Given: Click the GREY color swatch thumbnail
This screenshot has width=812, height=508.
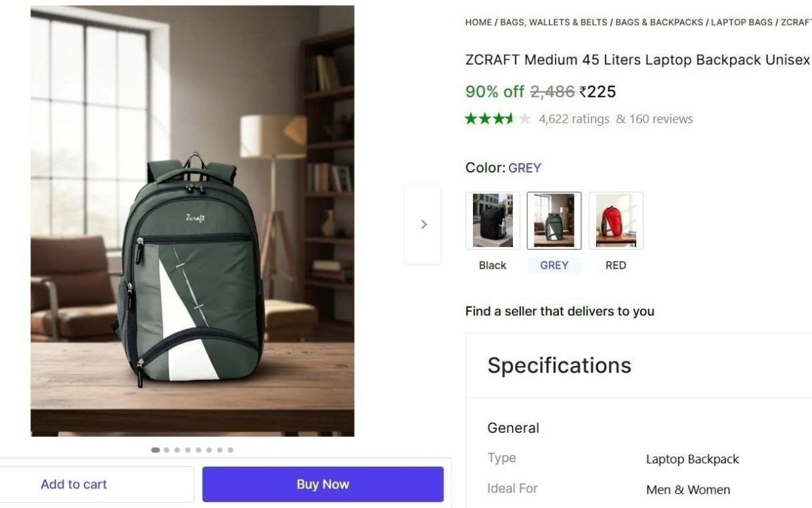Looking at the screenshot, I should (554, 220).
